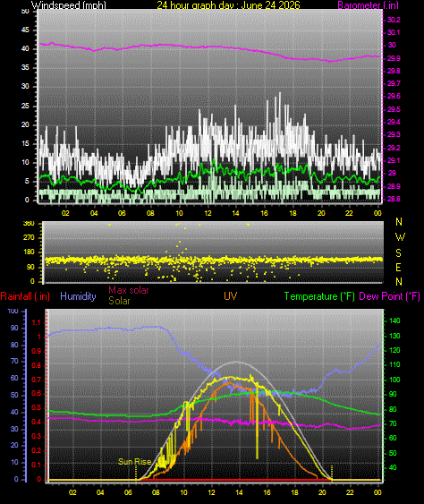Click the 30.2 barometer scale value

394,20
